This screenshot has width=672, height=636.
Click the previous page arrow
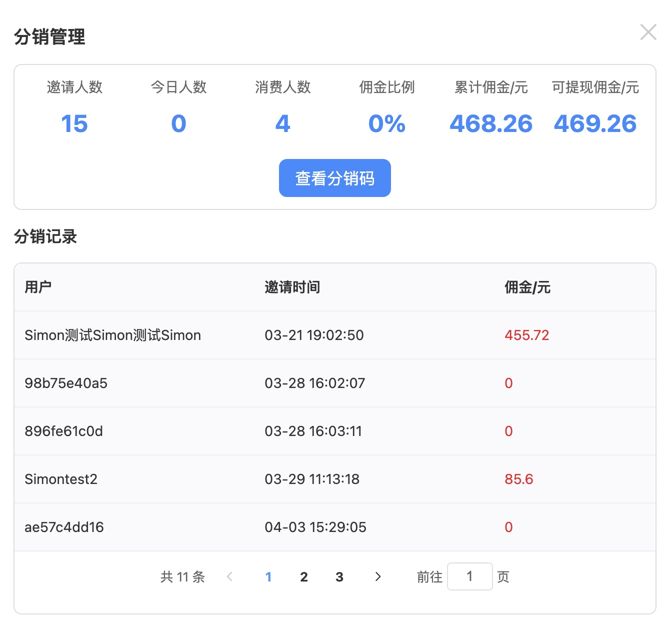click(230, 576)
